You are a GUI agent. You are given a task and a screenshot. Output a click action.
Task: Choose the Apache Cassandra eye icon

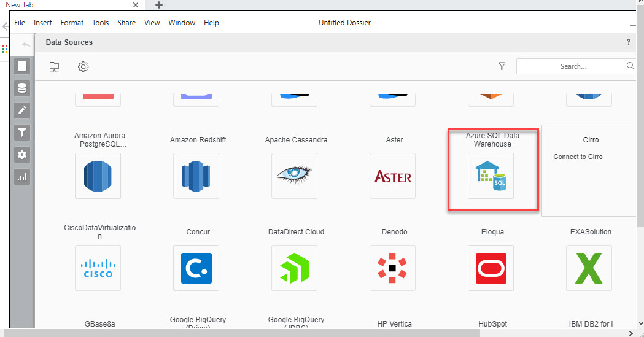(294, 176)
